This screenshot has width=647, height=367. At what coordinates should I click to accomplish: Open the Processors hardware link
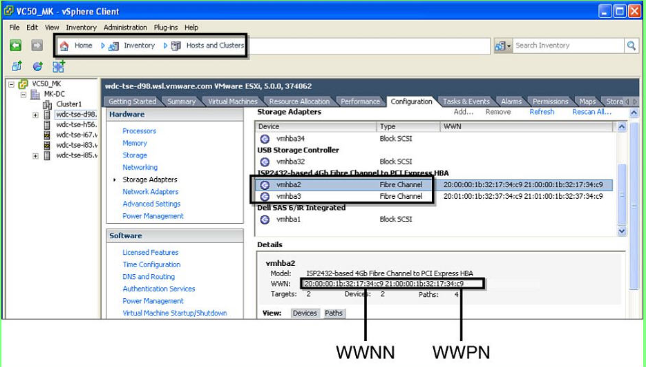pos(139,131)
